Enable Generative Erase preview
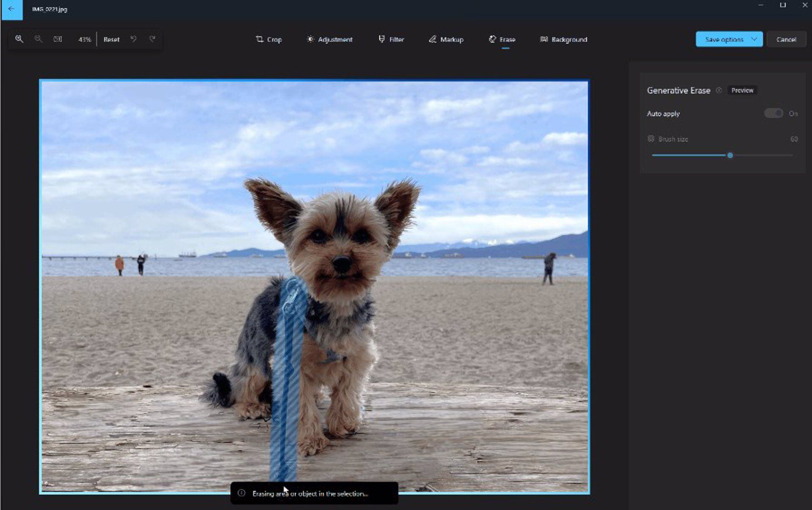Viewport: 812px width, 510px height. [743, 90]
